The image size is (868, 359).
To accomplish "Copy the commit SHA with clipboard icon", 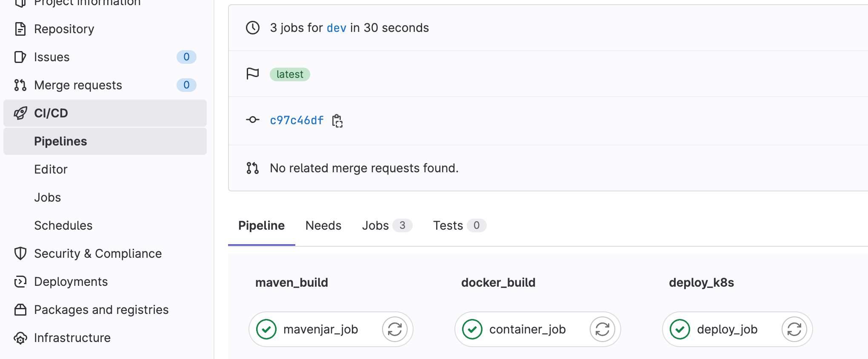I will 337,121.
